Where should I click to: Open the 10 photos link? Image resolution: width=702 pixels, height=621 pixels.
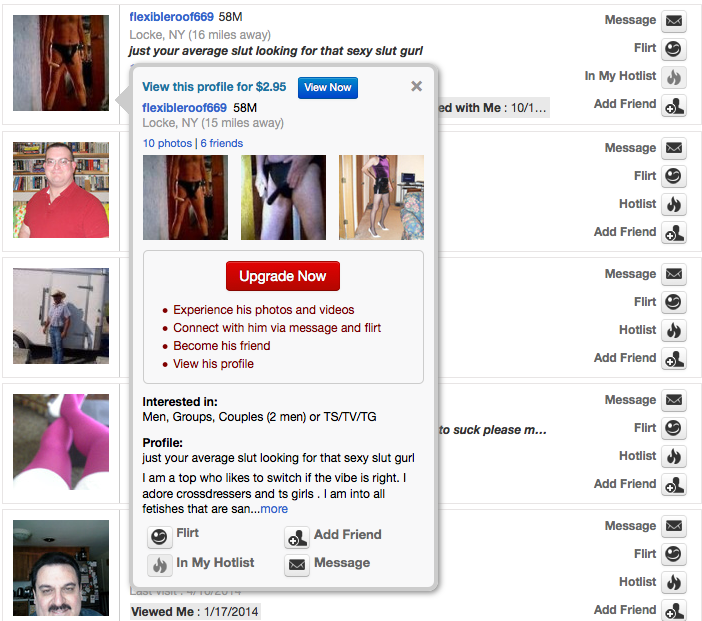point(166,143)
